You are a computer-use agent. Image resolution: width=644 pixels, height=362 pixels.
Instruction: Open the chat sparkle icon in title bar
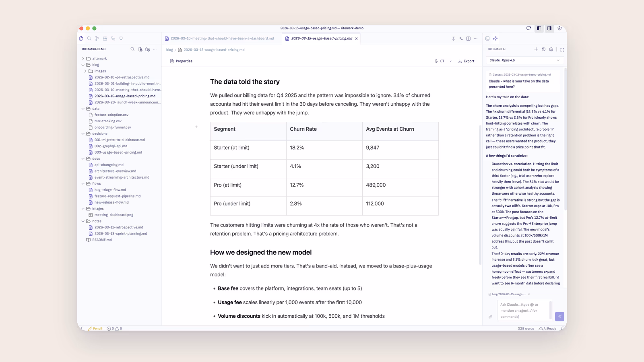tap(529, 28)
